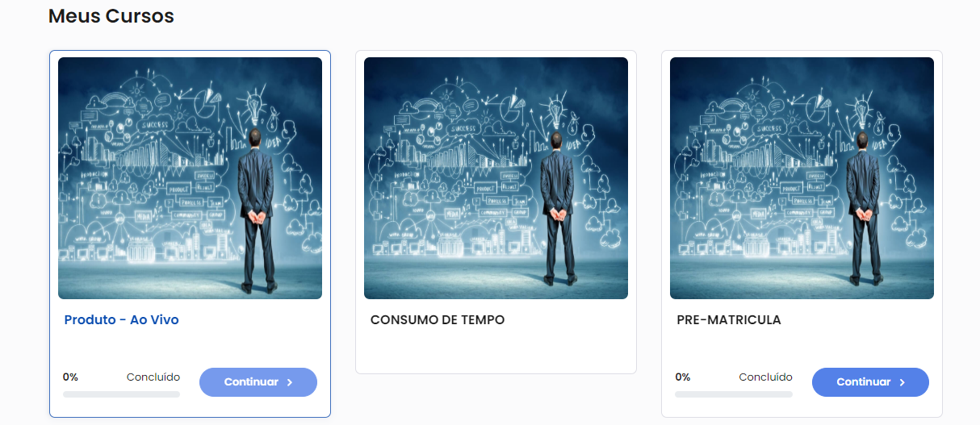Click the Concluído label on PRE-MATRICULA card
This screenshot has width=980, height=425.
point(766,377)
